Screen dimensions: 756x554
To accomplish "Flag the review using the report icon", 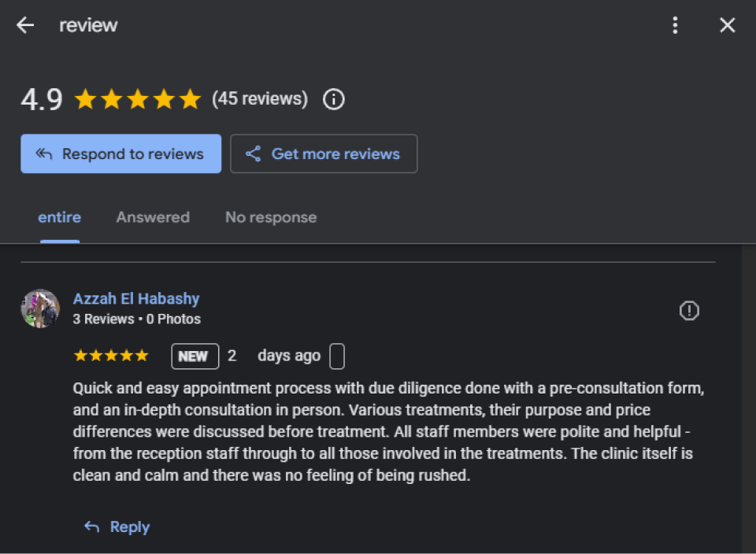I will tap(689, 311).
